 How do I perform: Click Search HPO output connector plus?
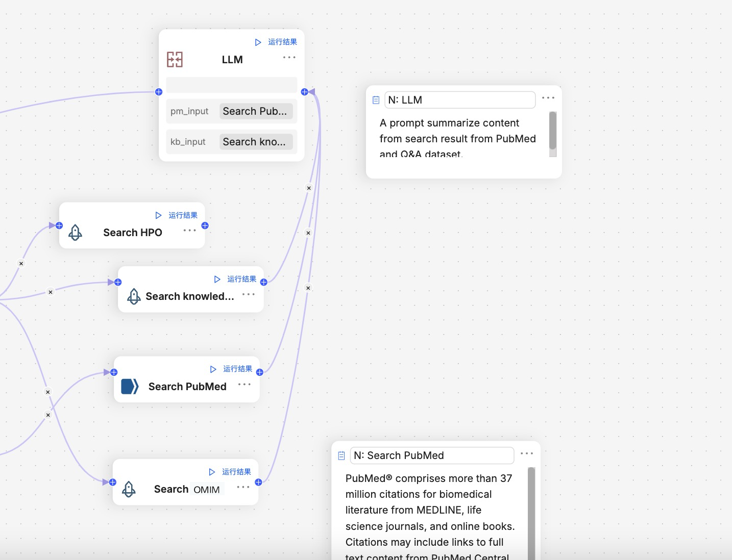point(205,225)
